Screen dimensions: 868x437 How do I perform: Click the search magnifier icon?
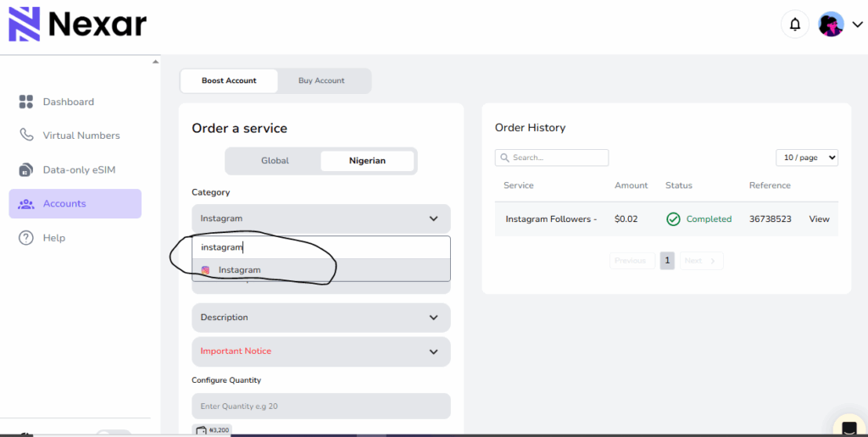(x=504, y=158)
